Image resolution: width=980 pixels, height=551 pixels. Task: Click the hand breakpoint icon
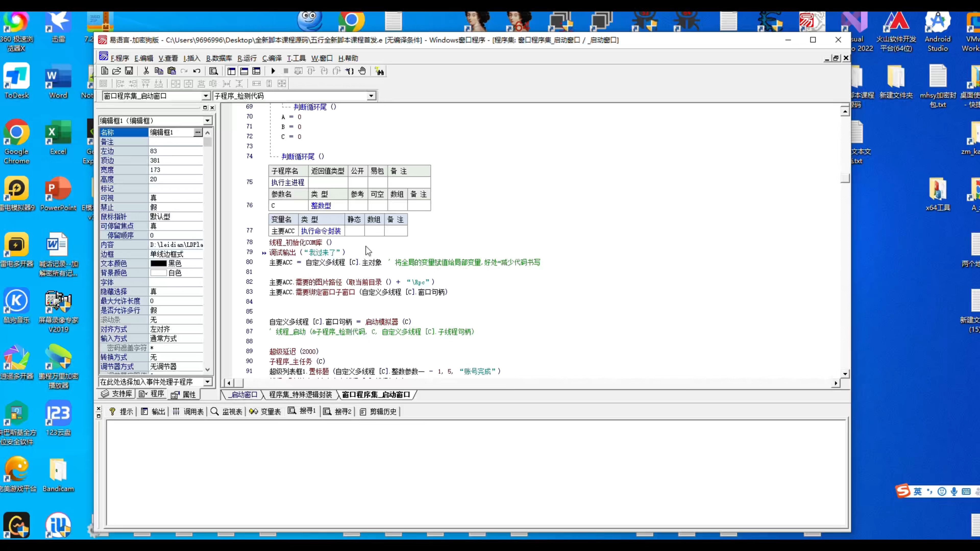pyautogui.click(x=362, y=71)
